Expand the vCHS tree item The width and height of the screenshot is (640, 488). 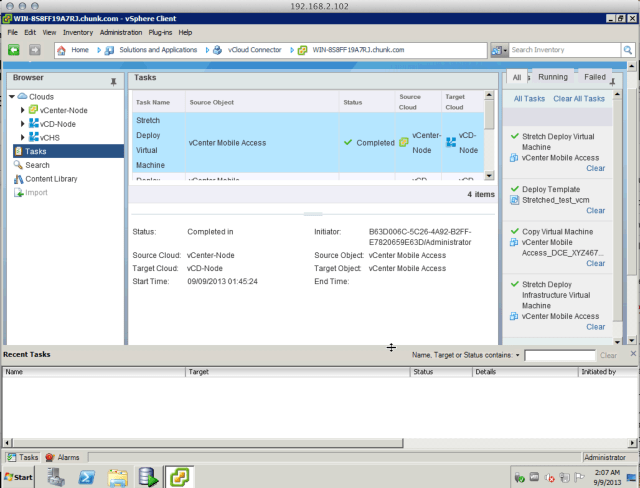point(23,138)
